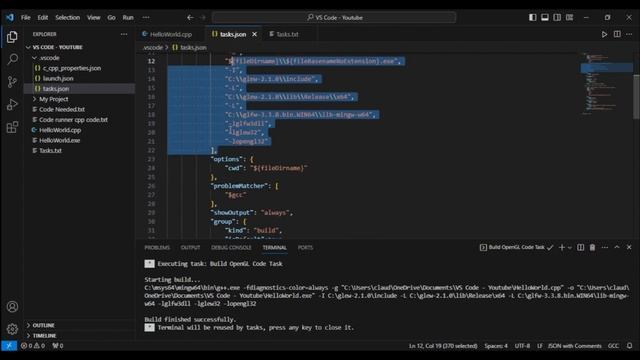Open the File menu
Image resolution: width=640 pixels, height=360 pixels.
(x=26, y=18)
